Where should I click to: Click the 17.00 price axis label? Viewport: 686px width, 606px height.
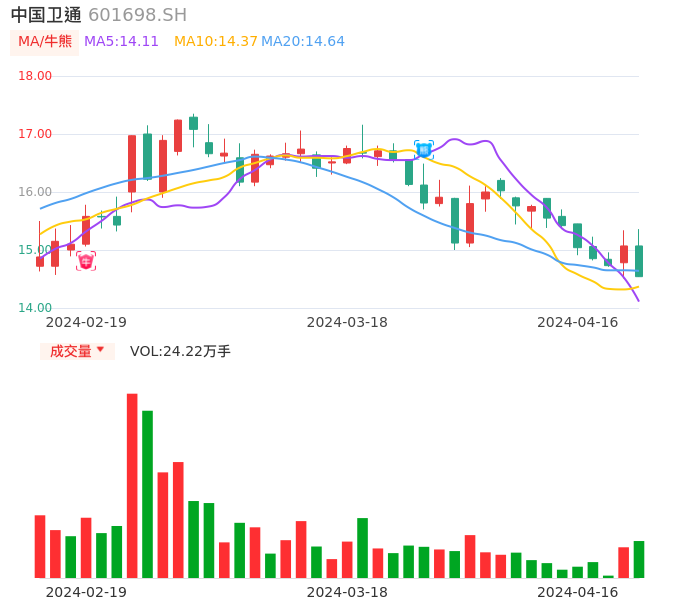(x=35, y=134)
